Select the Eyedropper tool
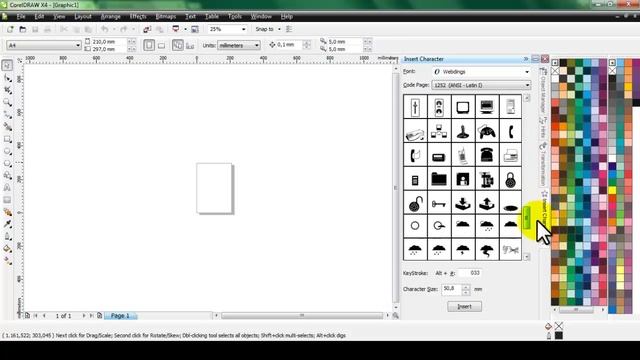Image resolution: width=640 pixels, height=360 pixels. 7,224
